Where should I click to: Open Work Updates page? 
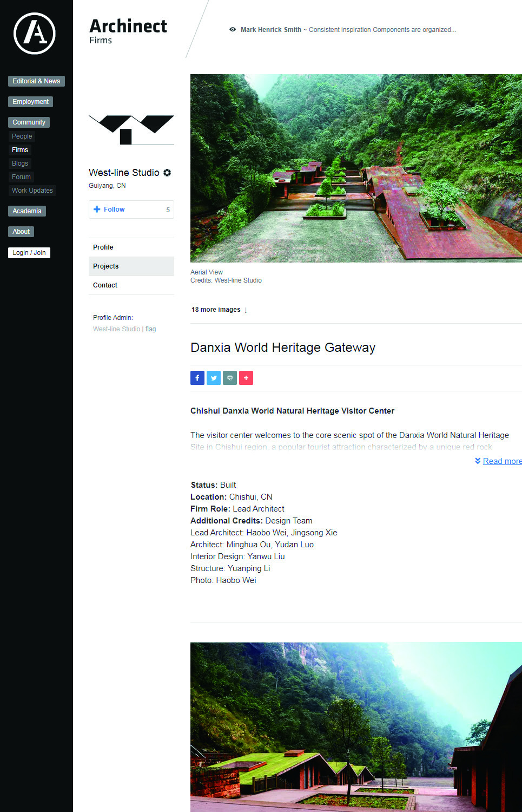(x=32, y=191)
